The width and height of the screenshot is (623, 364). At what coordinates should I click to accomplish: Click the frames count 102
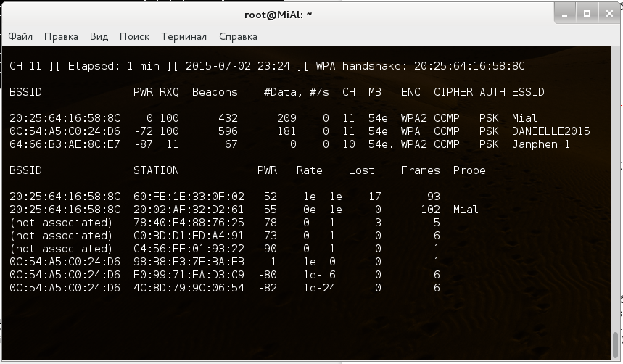tap(430, 210)
